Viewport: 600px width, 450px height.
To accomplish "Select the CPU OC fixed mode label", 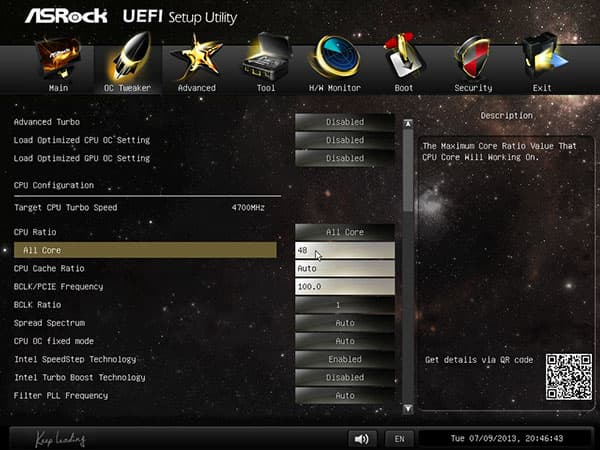I will coord(54,341).
